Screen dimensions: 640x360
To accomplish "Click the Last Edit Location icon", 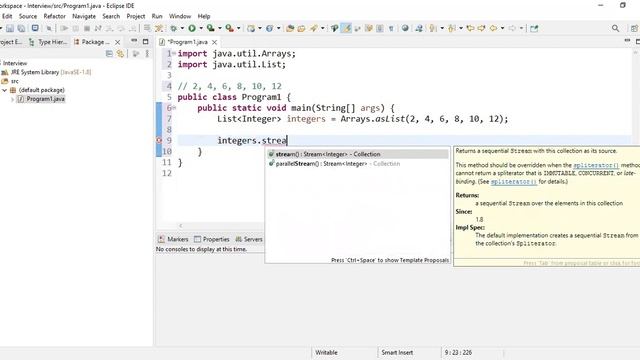I will (470, 28).
